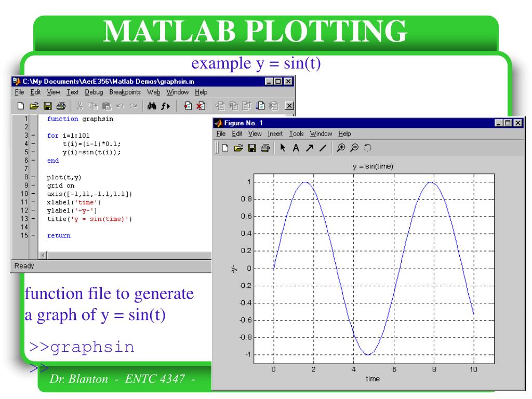
Task: Save graphsin.m using the editor floppy icon
Action: 47,106
